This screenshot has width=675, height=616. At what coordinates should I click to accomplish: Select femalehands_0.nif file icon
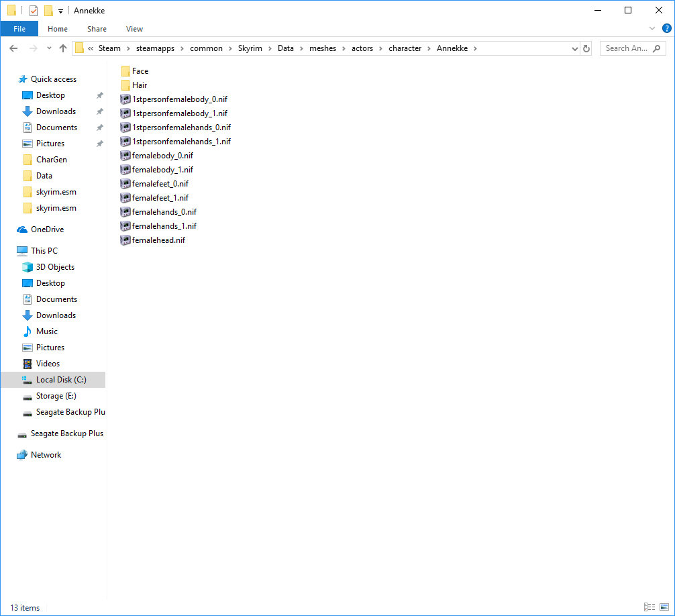125,212
